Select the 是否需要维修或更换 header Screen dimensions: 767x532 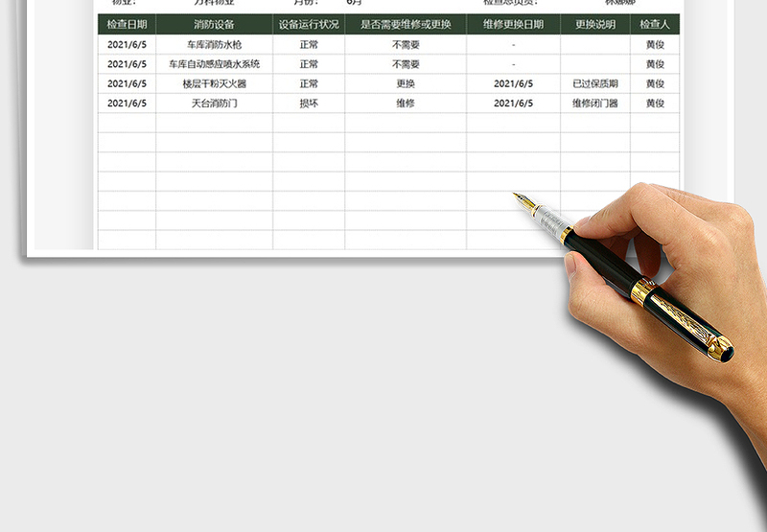point(406,25)
